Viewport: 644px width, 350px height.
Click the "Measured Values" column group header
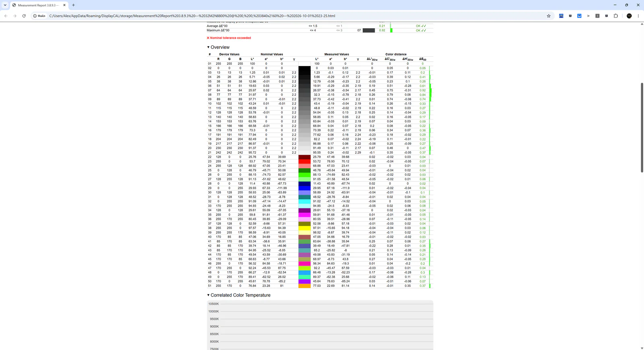pyautogui.click(x=336, y=54)
